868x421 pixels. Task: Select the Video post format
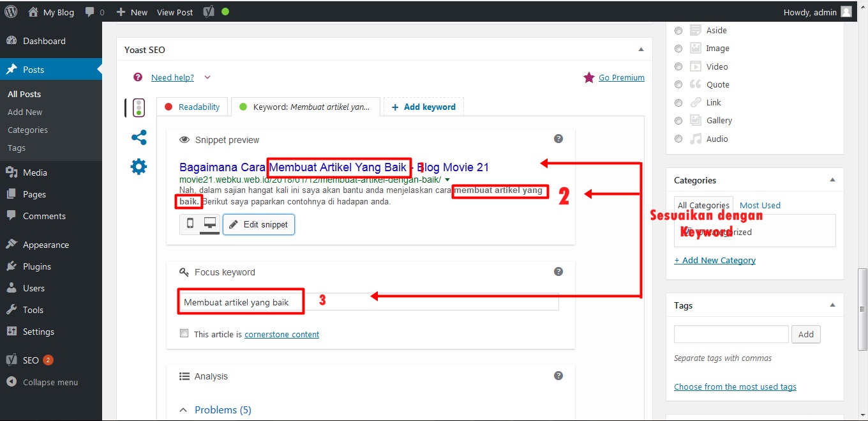[x=678, y=66]
